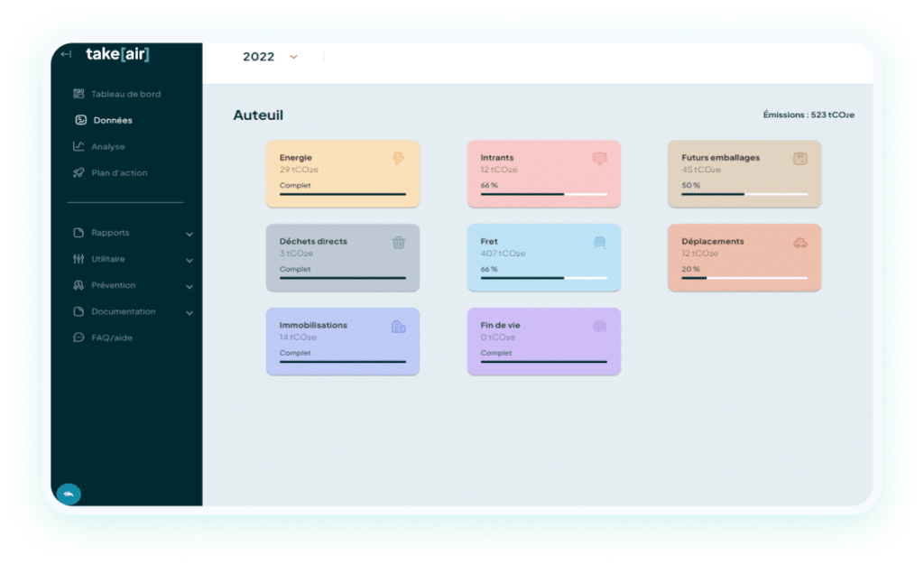The width and height of the screenshot is (924, 564).
Task: Click Complet label on Fin de vie card
Action: tap(496, 353)
